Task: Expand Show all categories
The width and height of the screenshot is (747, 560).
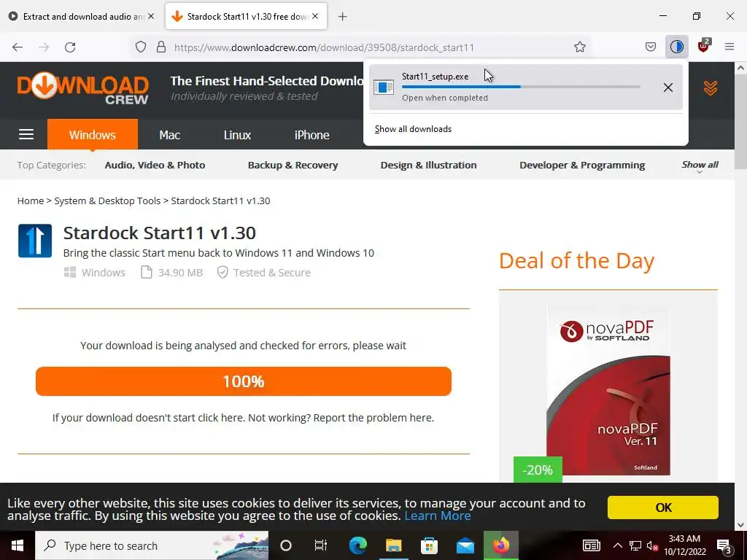Action: coord(700,166)
